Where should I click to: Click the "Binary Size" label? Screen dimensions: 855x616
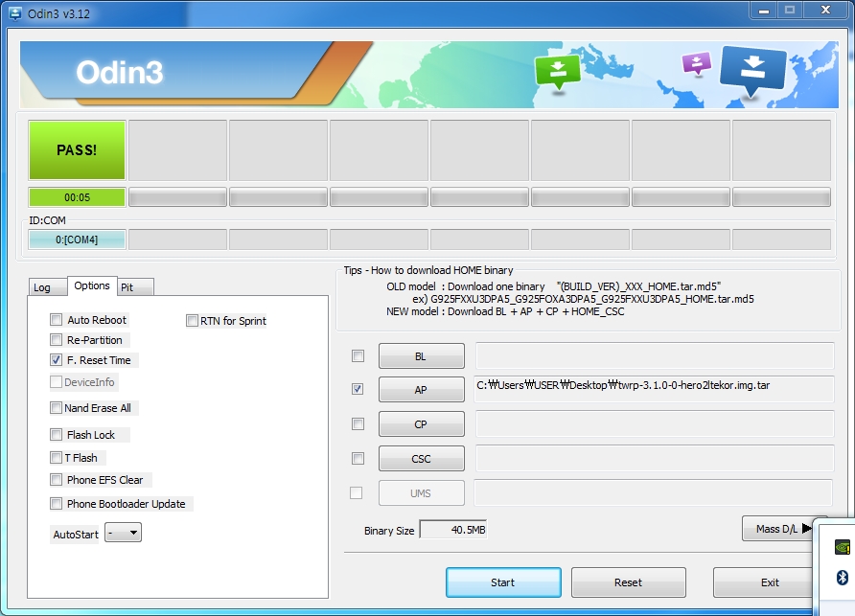(x=389, y=531)
